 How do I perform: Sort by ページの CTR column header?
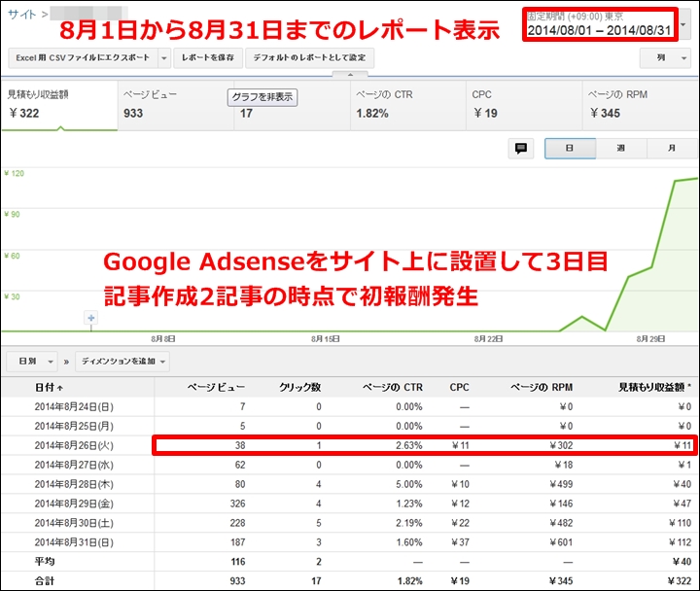pyautogui.click(x=393, y=388)
